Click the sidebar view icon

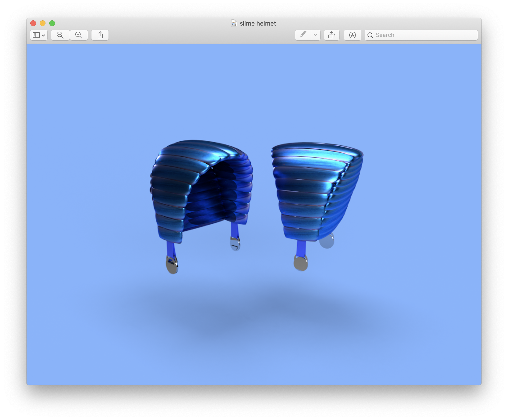(x=36, y=35)
